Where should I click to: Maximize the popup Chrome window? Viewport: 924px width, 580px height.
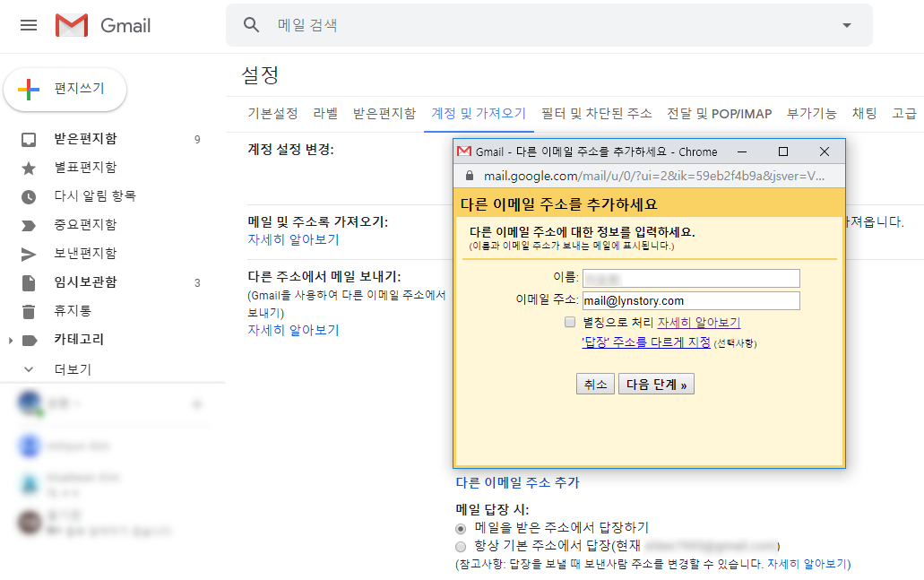point(783,151)
